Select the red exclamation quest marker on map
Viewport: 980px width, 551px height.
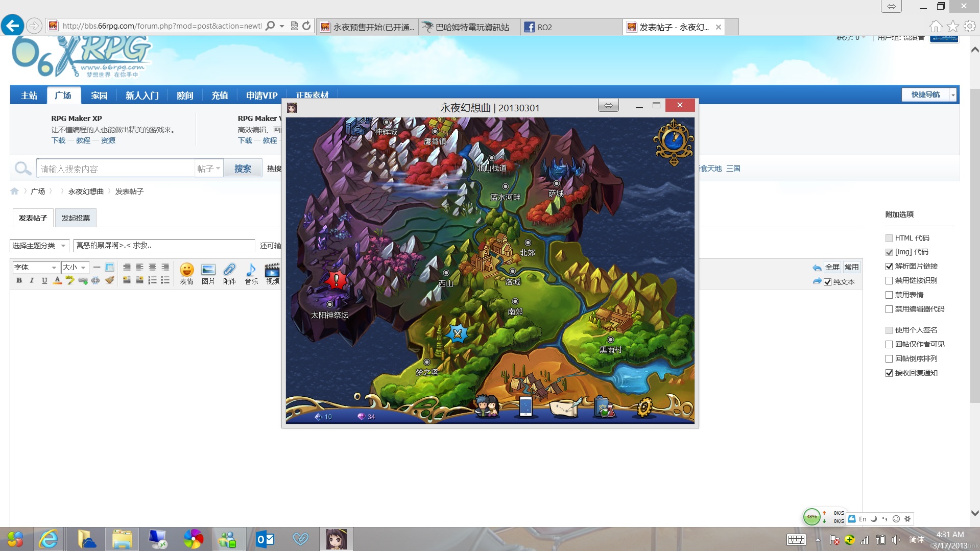tap(336, 280)
